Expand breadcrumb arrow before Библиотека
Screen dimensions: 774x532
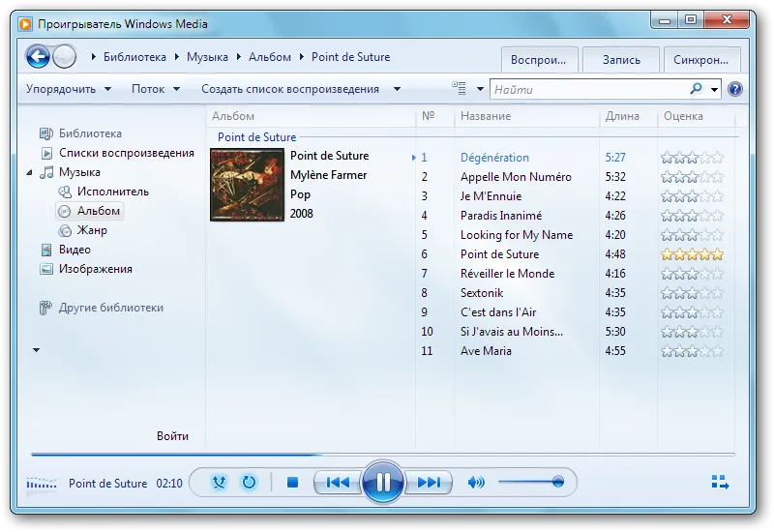coord(93,57)
